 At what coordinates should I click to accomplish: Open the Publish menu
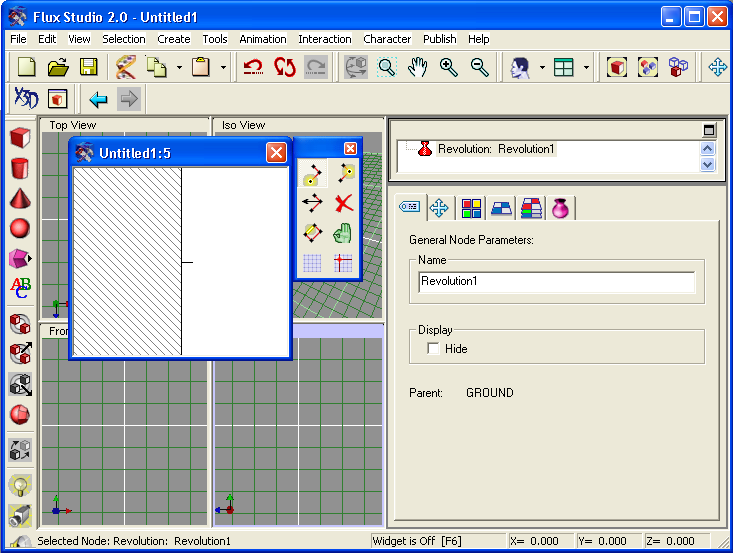(x=439, y=39)
